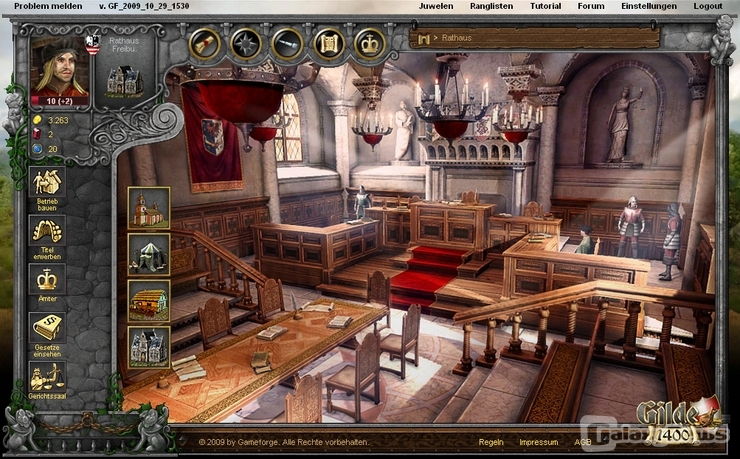Enter the Gerichtssaal scales icon
Image resolution: width=740 pixels, height=459 pixels.
tap(47, 377)
